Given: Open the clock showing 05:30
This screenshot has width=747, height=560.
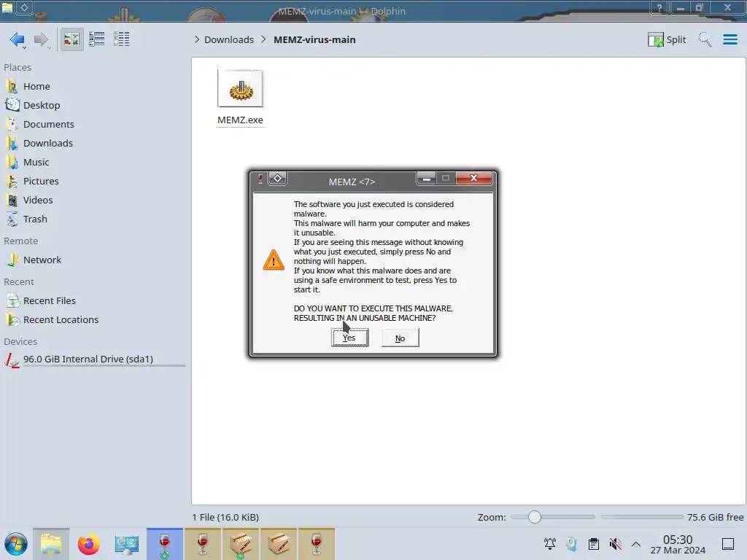Looking at the screenshot, I should (x=678, y=544).
